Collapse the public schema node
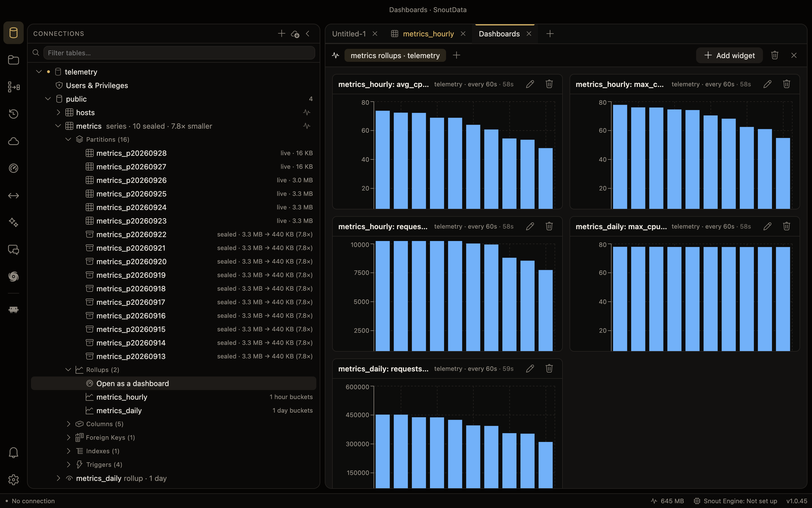 (48, 99)
